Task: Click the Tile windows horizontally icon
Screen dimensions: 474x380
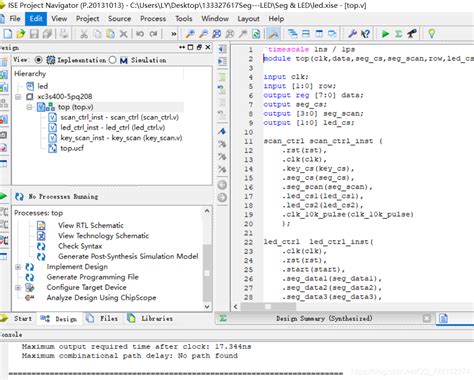Action: (x=306, y=34)
